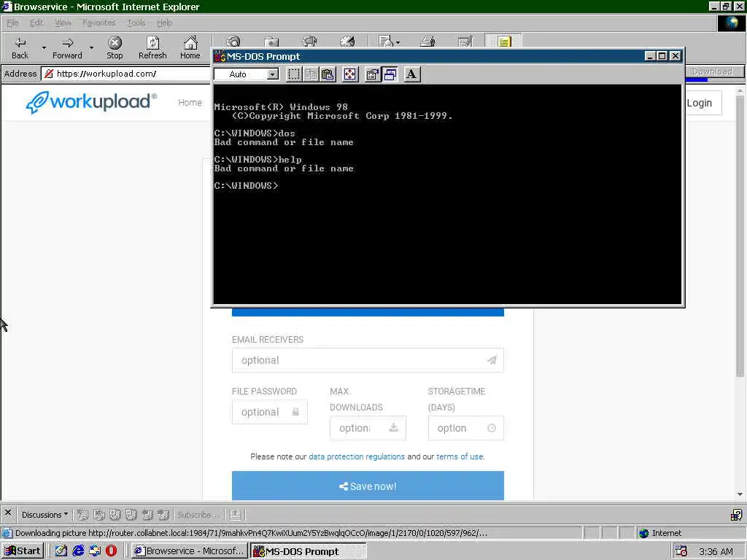Open the View menu
This screenshot has width=747, height=560.
(x=63, y=23)
